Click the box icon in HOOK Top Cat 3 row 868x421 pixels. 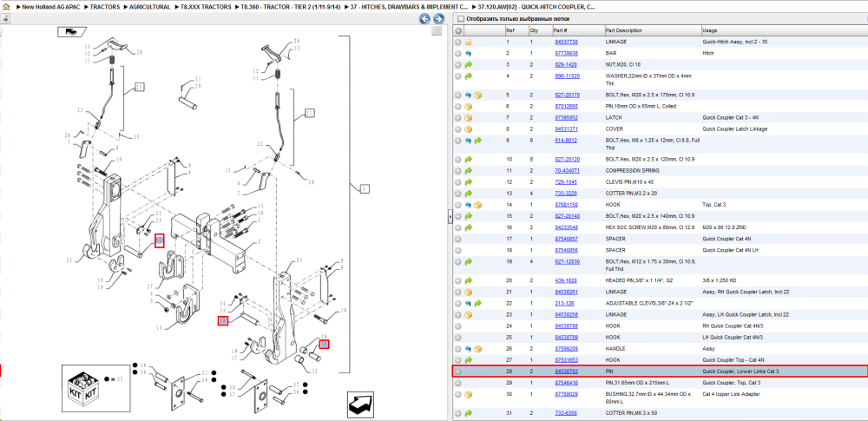click(x=477, y=205)
